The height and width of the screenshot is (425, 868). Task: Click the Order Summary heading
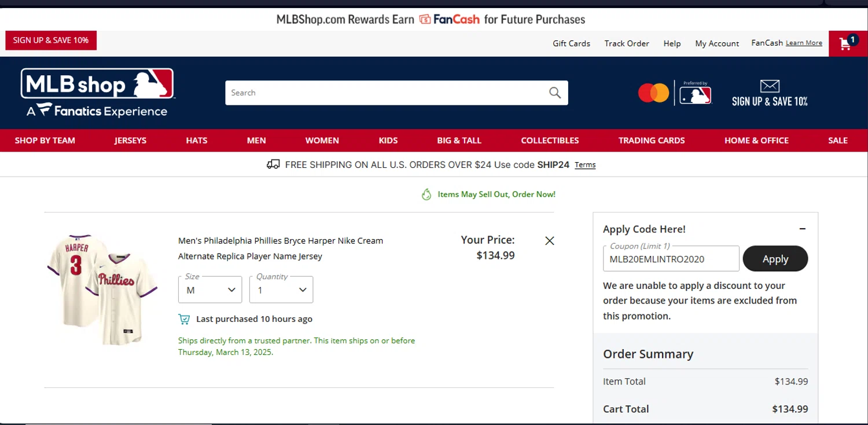648,354
